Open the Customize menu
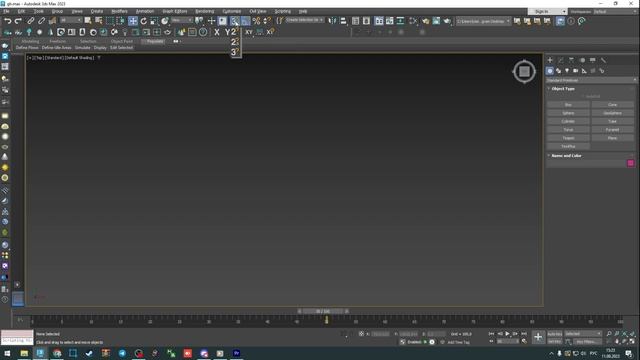Viewport: 640px width, 360px height. (231, 11)
